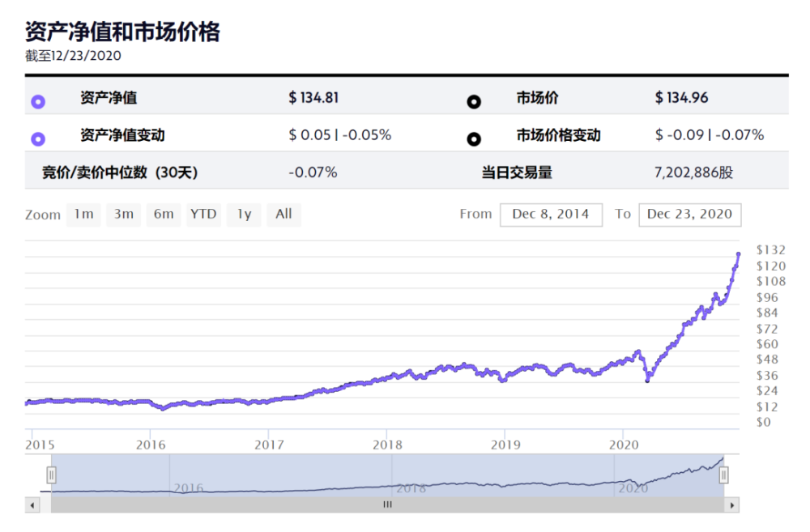810x532 pixels.
Task: Click the navigator scrollbar grip
Action: point(387,505)
